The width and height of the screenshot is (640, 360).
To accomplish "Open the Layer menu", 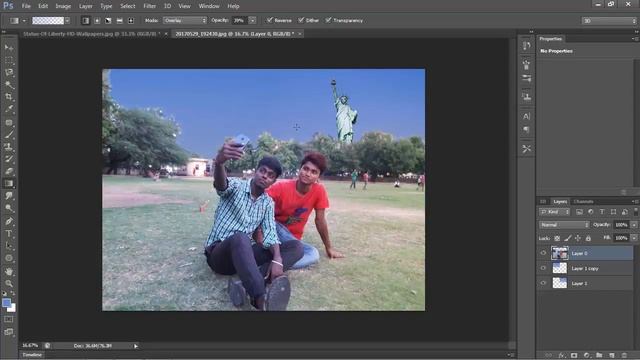I will [86, 6].
